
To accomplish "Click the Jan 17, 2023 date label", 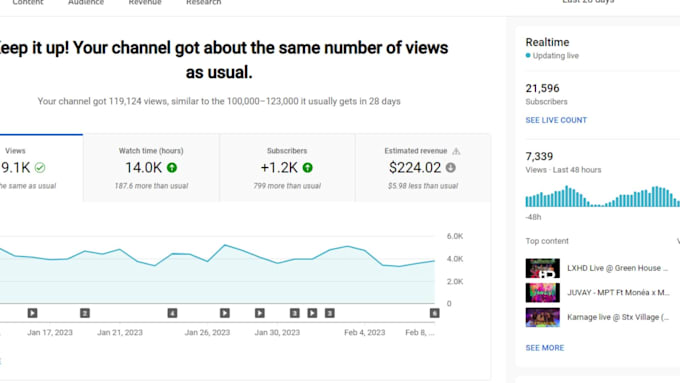I will click(x=50, y=333).
